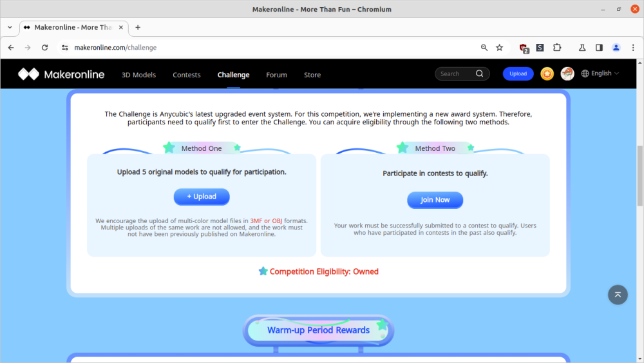Image resolution: width=644 pixels, height=363 pixels.
Task: Click 'Participate in contests to qualify' heading
Action: pos(435,173)
